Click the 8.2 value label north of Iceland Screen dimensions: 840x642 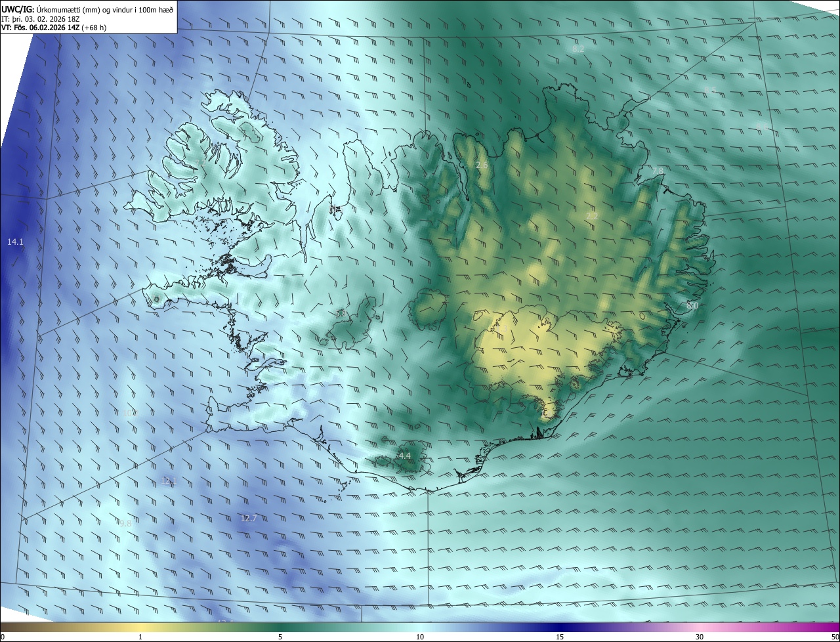[x=578, y=49]
